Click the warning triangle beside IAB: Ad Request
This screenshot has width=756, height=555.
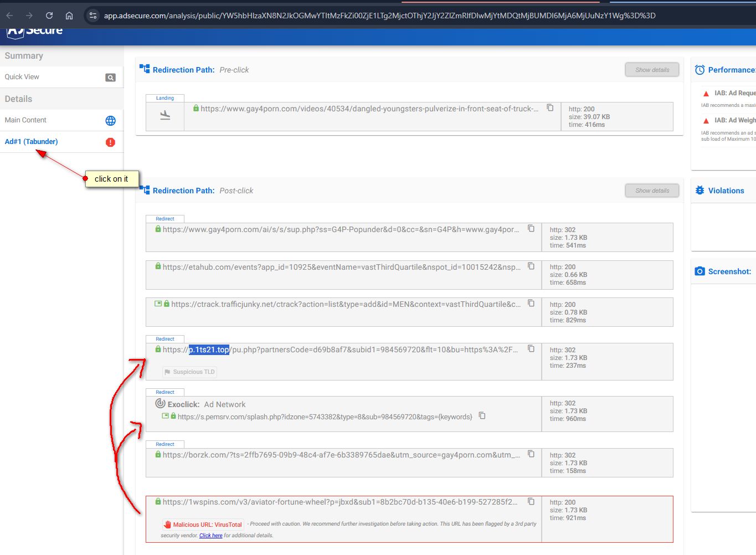pyautogui.click(x=706, y=94)
